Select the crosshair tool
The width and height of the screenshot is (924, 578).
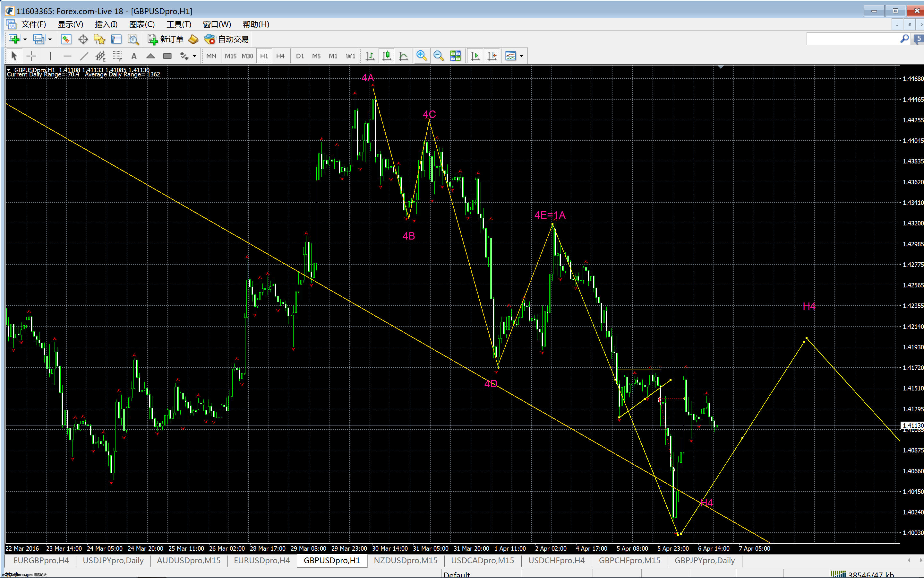point(31,56)
